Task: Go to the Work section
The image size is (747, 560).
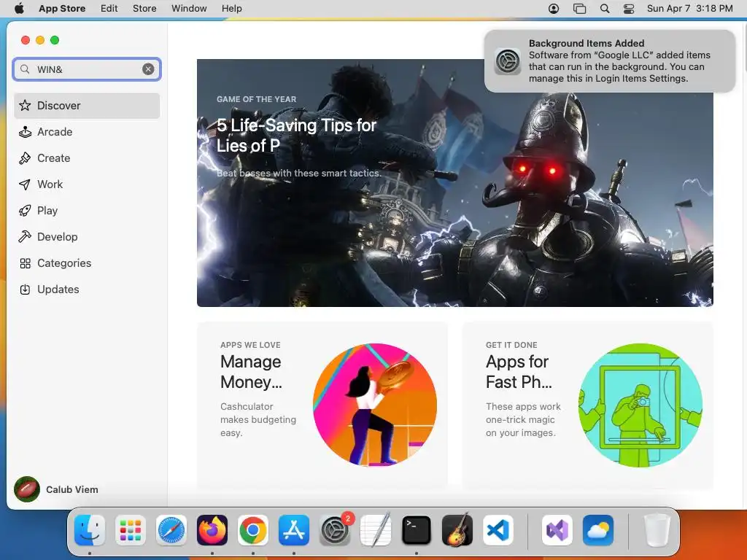Action: [87, 184]
